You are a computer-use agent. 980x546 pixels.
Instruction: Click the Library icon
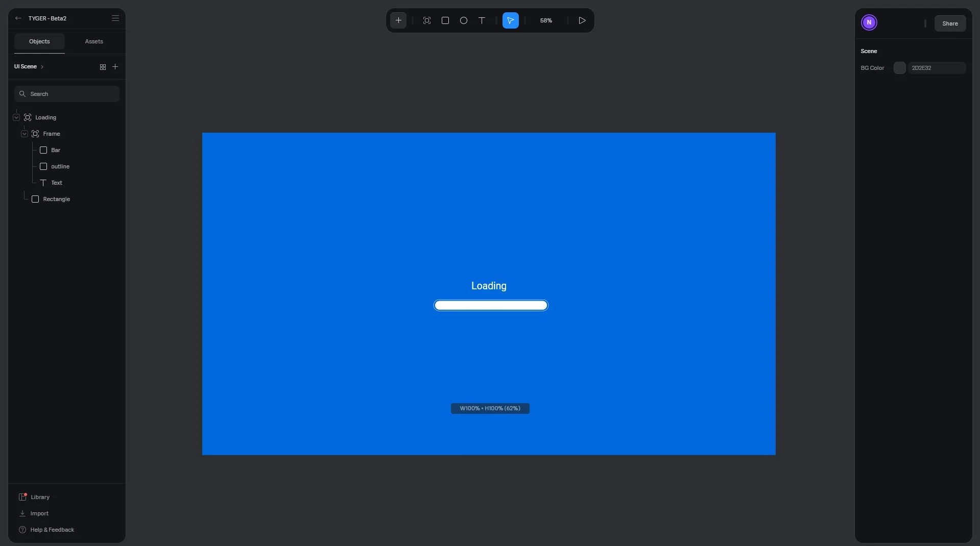[22, 497]
